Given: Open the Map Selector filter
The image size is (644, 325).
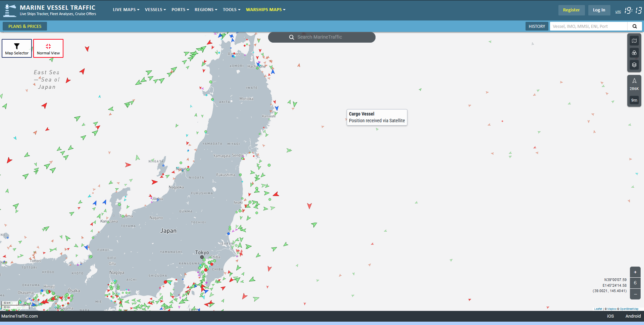Looking at the screenshot, I should point(17,48).
